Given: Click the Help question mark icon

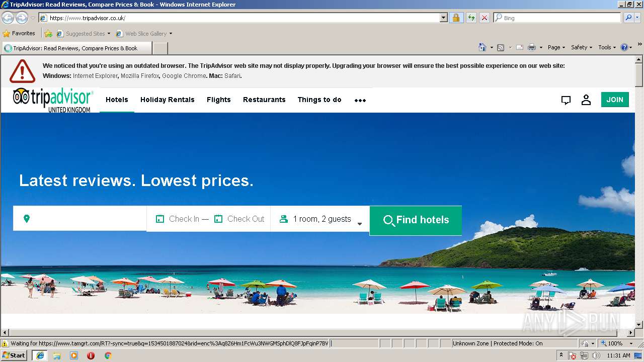Looking at the screenshot, I should (624, 47).
